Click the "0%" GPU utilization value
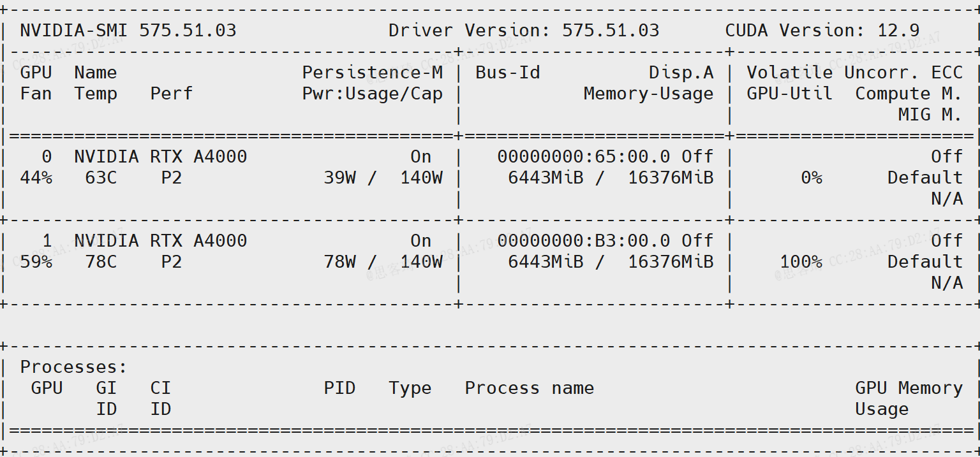This screenshot has height=457, width=980. click(812, 178)
